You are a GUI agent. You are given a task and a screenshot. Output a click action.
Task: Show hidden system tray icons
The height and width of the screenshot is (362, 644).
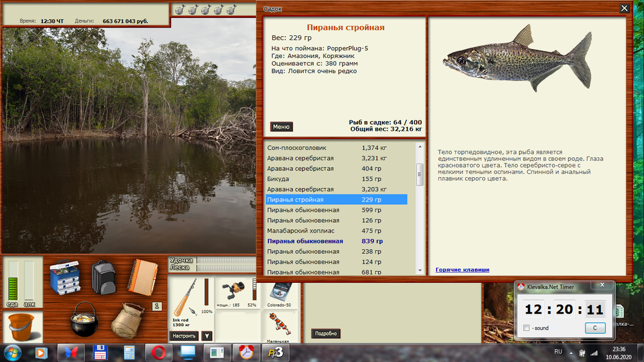tap(571, 352)
